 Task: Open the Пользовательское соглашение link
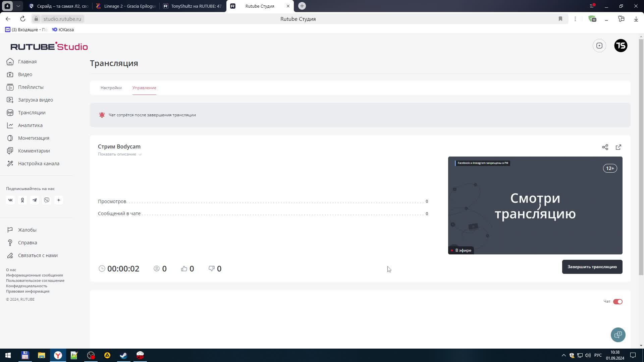coord(35,281)
